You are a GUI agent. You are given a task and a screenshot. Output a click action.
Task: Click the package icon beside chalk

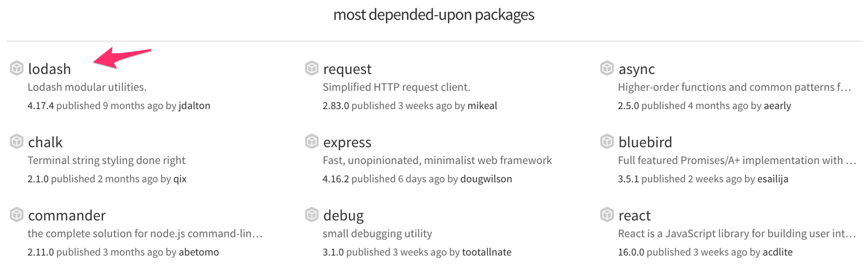pyautogui.click(x=17, y=142)
